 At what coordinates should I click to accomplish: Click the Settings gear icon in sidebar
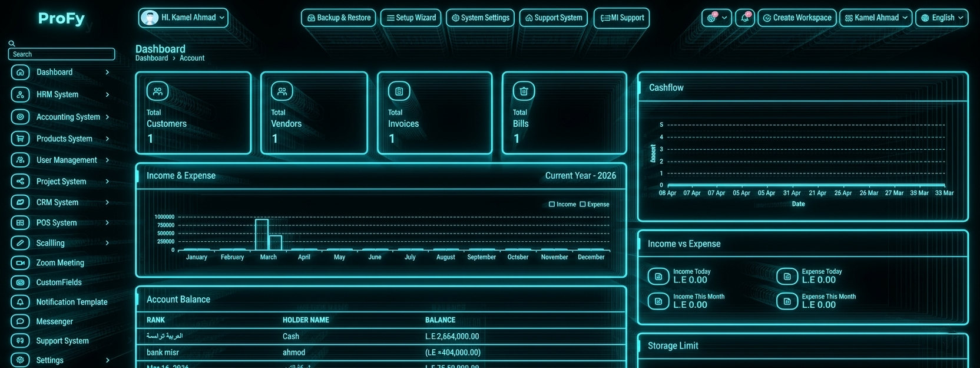[x=20, y=360]
